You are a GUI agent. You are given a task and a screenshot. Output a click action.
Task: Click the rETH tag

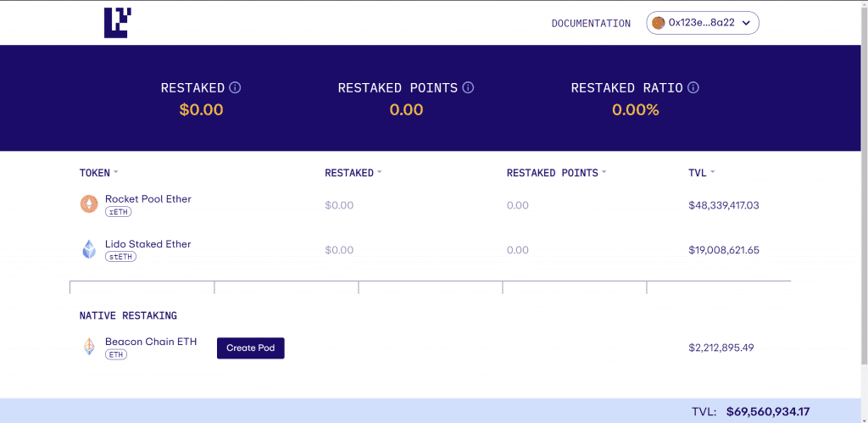tap(119, 212)
